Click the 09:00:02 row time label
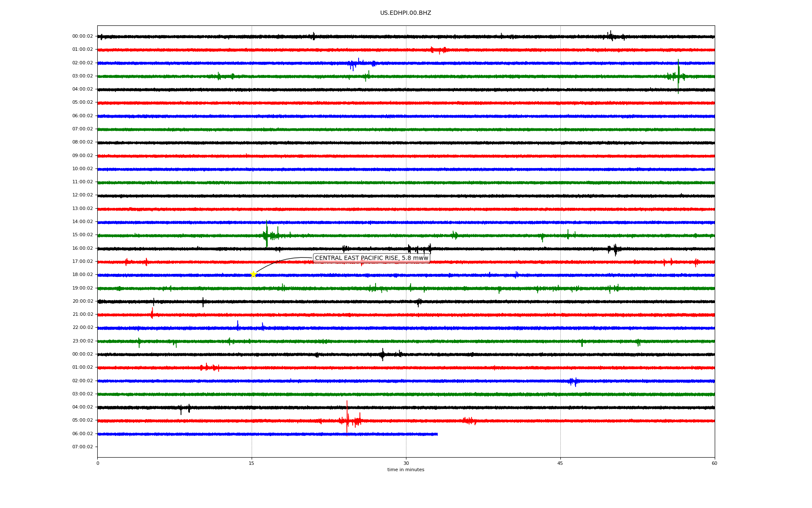 (x=82, y=155)
